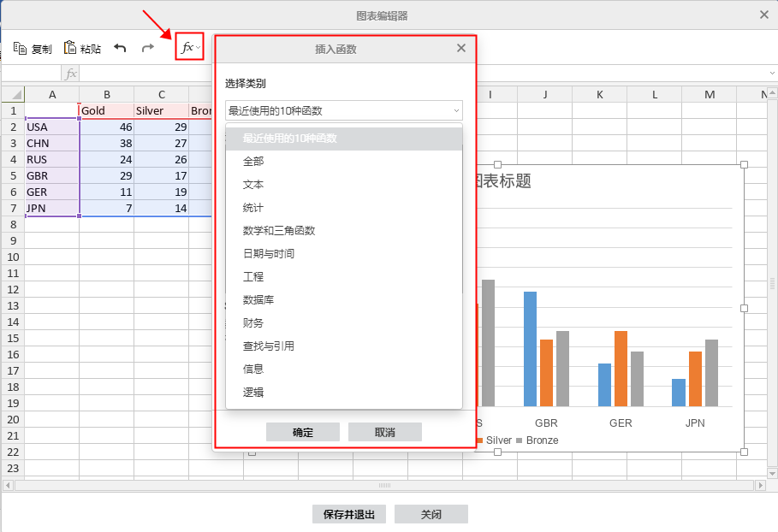Choose 文本 category
778x532 pixels.
(x=344, y=185)
